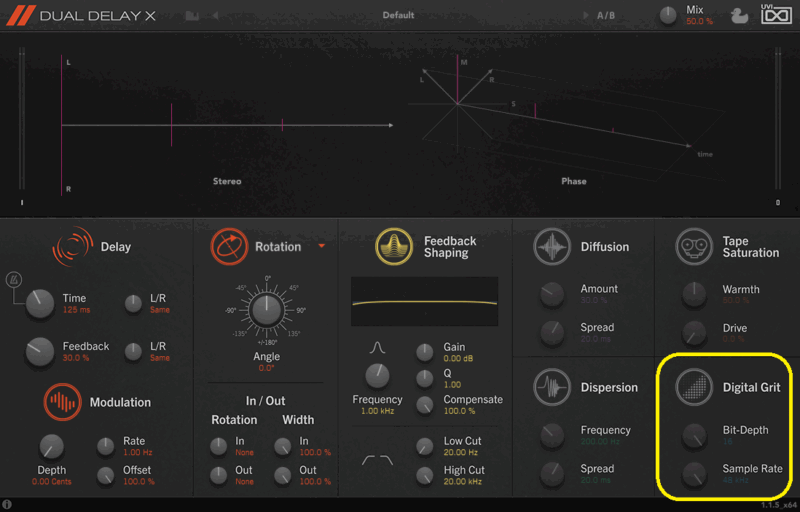Click the 30.0 % feedback value

[x=76, y=358]
